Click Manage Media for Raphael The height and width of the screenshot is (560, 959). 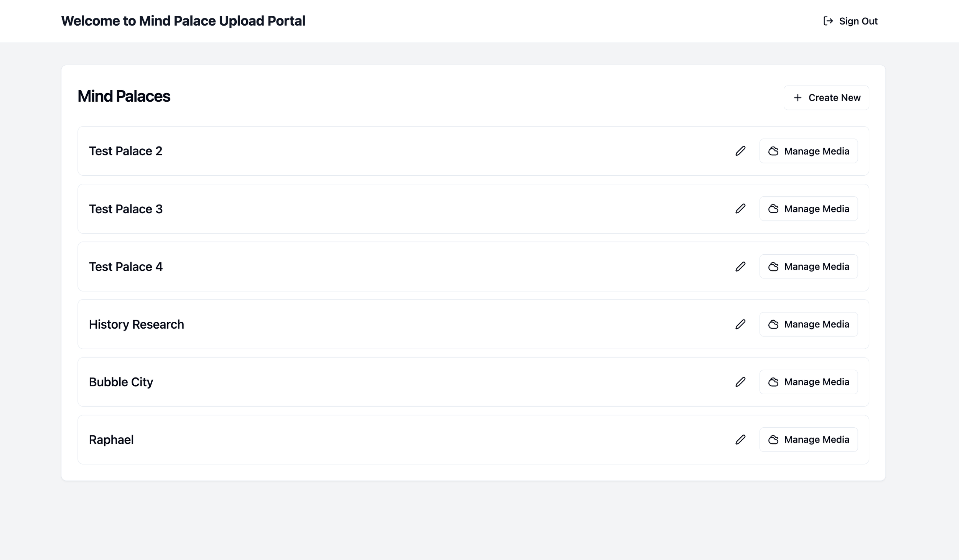pyautogui.click(x=809, y=440)
